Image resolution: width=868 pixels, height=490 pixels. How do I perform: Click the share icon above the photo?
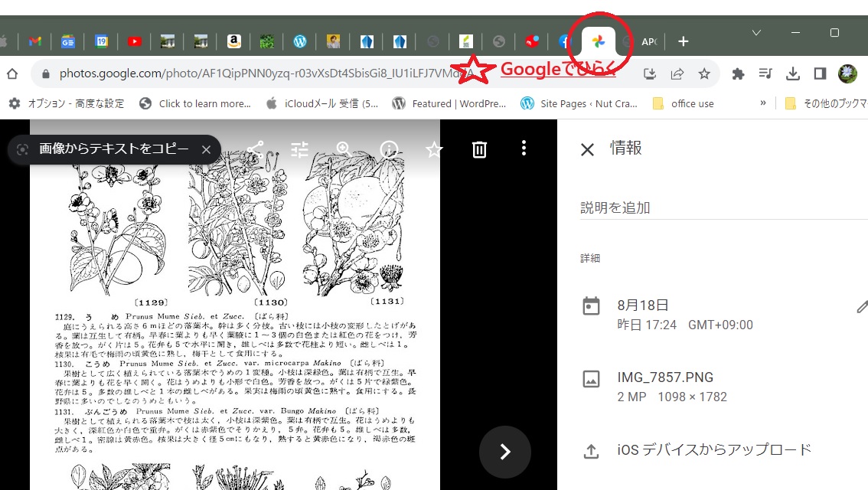[x=255, y=149]
